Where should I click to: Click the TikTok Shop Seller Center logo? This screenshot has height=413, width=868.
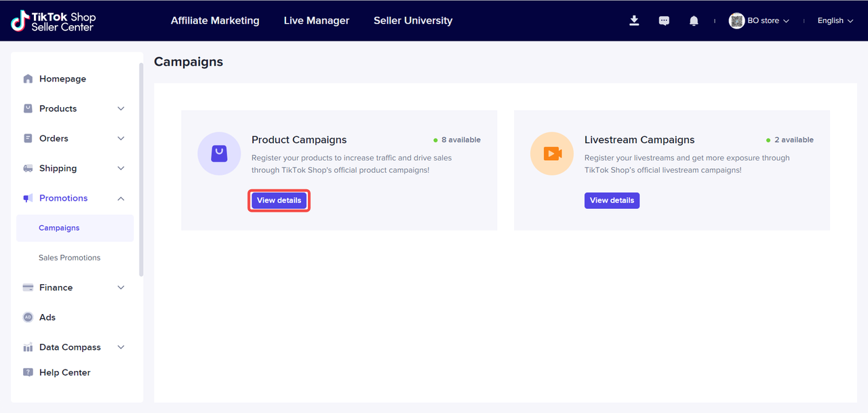54,21
